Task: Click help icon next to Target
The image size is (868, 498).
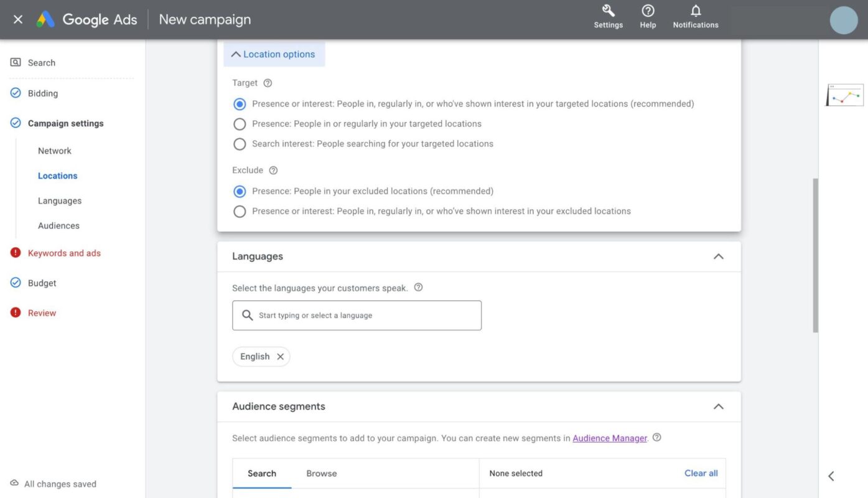Action: point(268,83)
